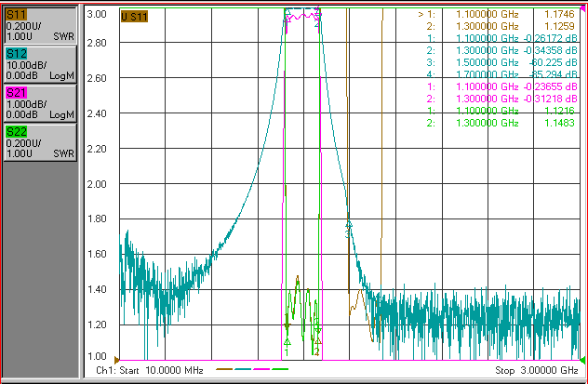Click the '2.60' Y-axis label
The image size is (588, 384).
(x=97, y=78)
